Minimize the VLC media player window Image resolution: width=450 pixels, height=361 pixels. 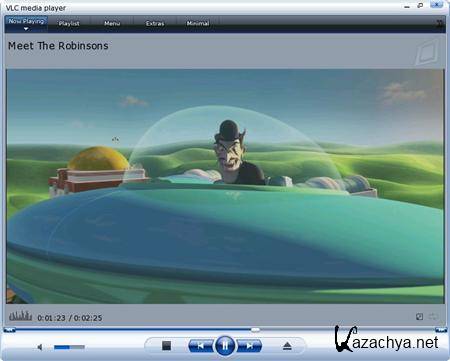(407, 6)
